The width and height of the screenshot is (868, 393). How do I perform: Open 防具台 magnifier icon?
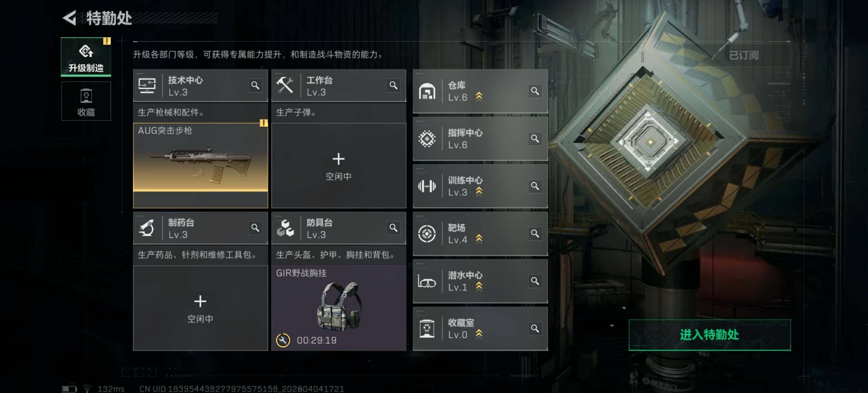click(x=393, y=228)
